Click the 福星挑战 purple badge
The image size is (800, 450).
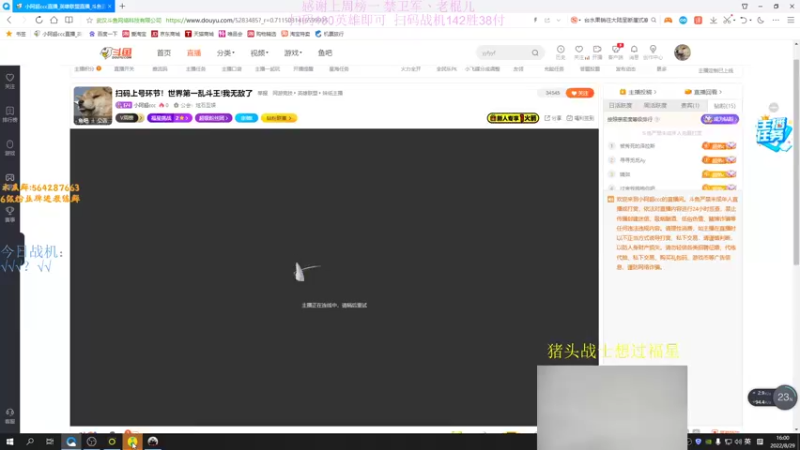[169, 118]
